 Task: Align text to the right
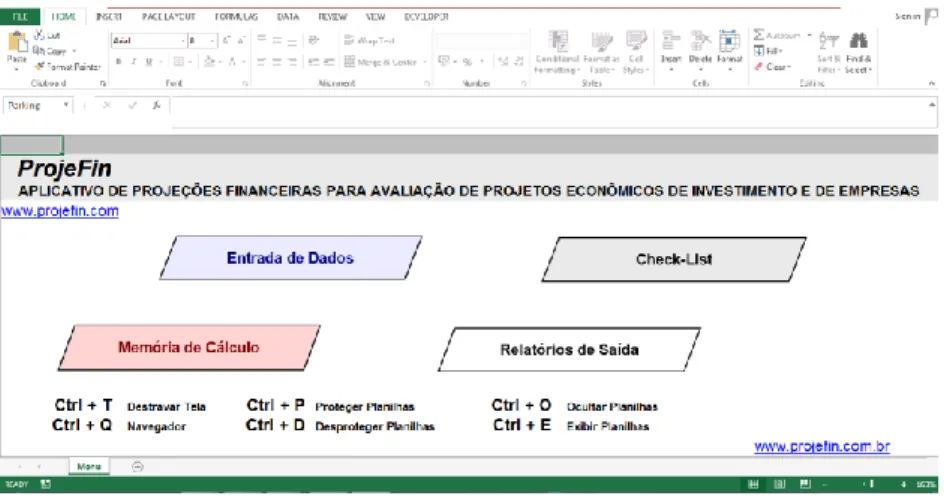(x=292, y=61)
